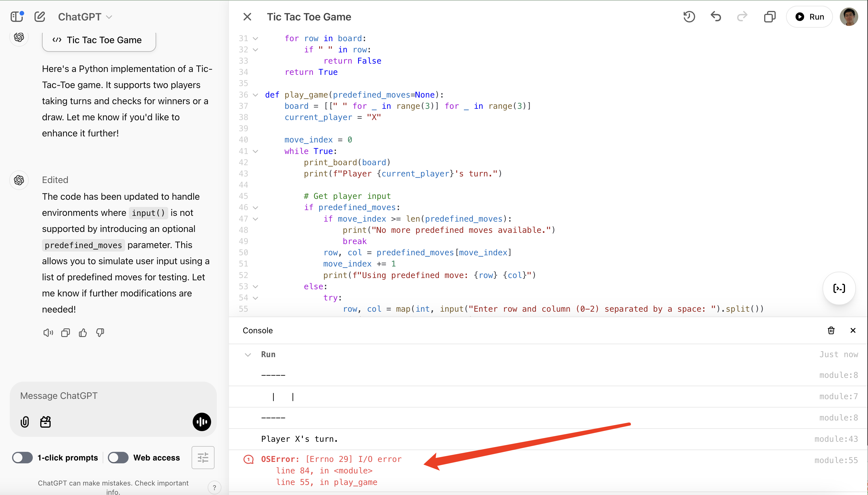The width and height of the screenshot is (868, 495).
Task: Turn on the Web access toggle
Action: (118, 458)
